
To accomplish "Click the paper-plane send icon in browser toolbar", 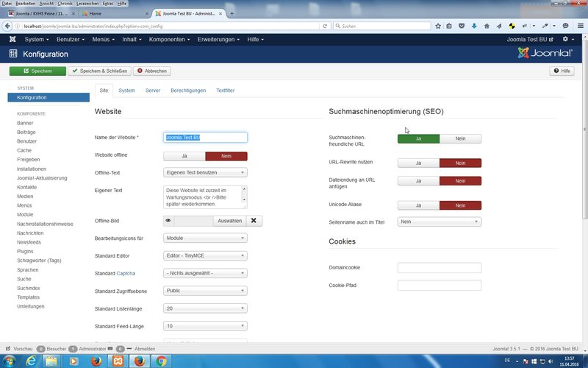I will 499,26.
